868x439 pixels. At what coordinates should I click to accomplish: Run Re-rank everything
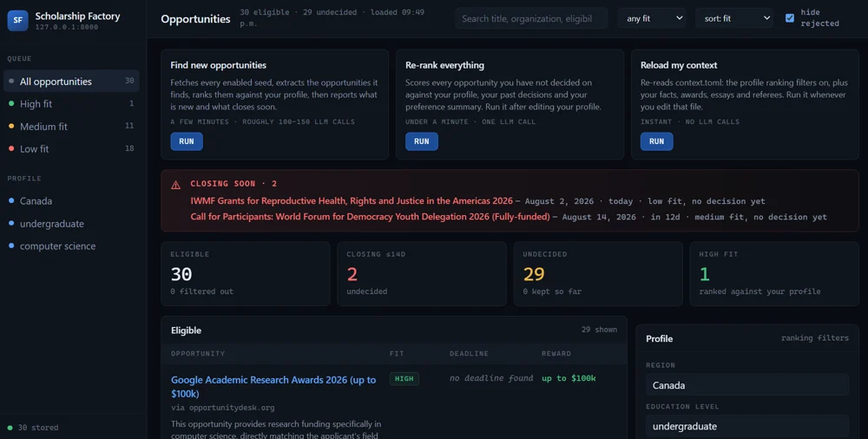click(x=421, y=141)
